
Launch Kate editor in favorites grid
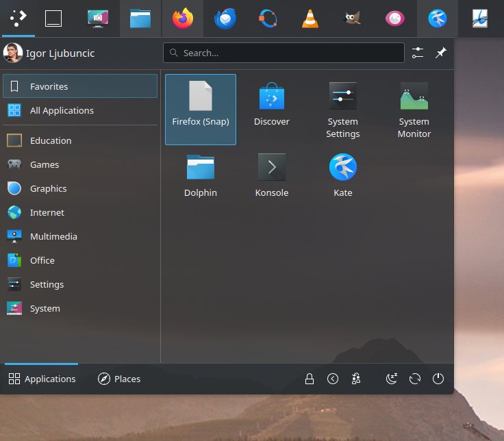(343, 175)
